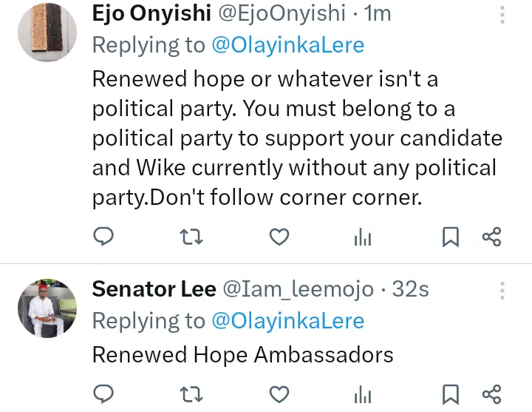The width and height of the screenshot is (532, 412).
Task: Tap the @Iam_leemojo handle
Action: 299,289
